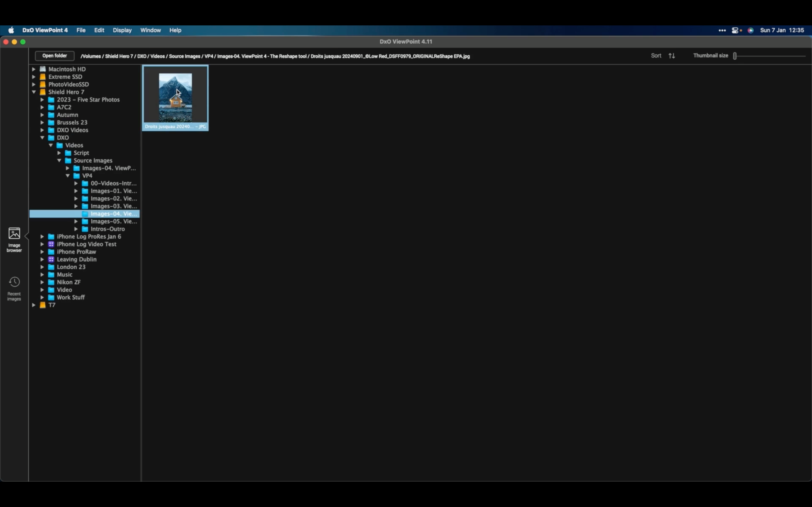Select the T7 drive icon
Image resolution: width=812 pixels, height=507 pixels.
(x=43, y=305)
